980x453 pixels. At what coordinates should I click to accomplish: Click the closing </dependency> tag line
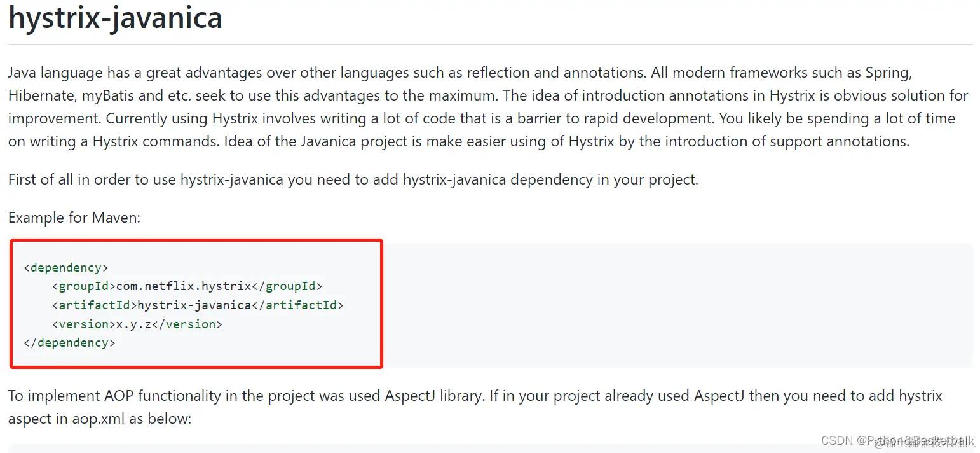point(69,343)
